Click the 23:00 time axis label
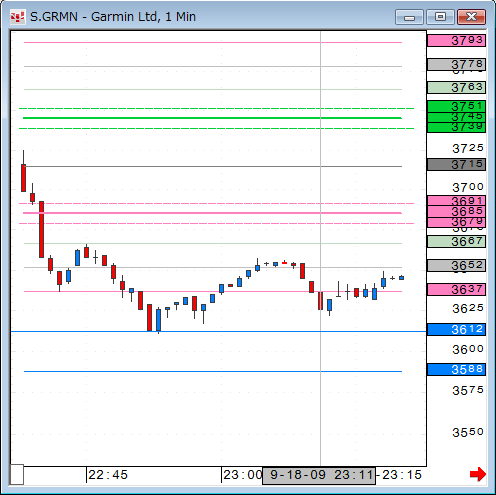This screenshot has width=496, height=495. pyautogui.click(x=243, y=475)
